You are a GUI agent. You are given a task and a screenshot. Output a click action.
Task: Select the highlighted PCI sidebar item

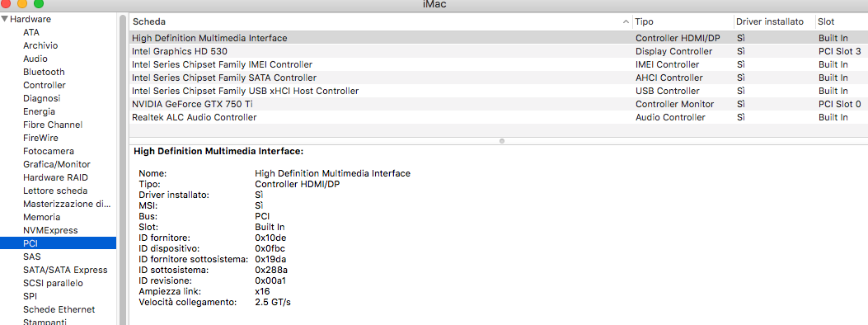tap(59, 243)
